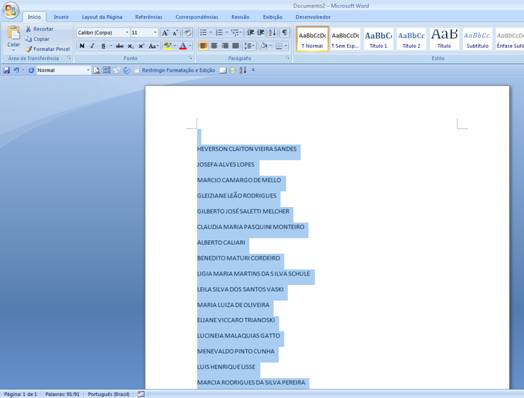
Task: Apply Título style
Action: click(444, 39)
